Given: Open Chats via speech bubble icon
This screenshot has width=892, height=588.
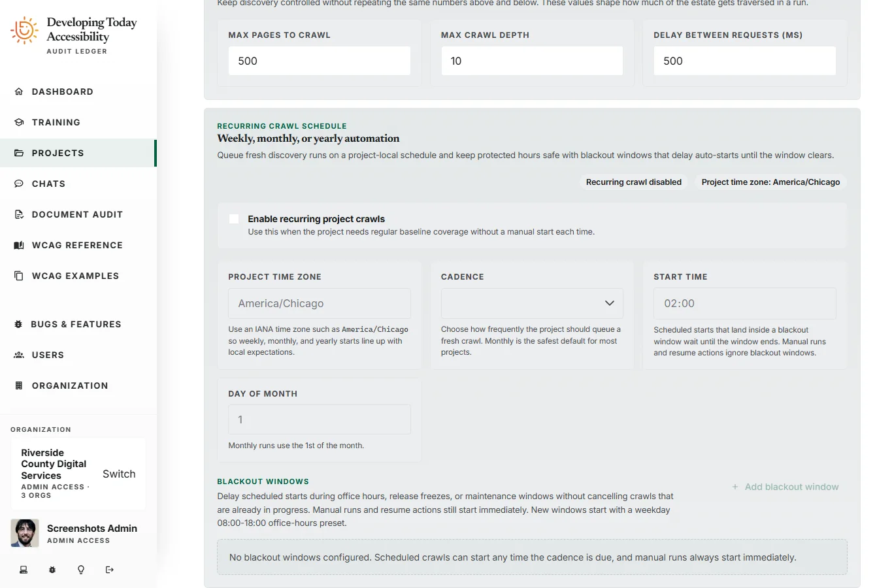Looking at the screenshot, I should [19, 184].
